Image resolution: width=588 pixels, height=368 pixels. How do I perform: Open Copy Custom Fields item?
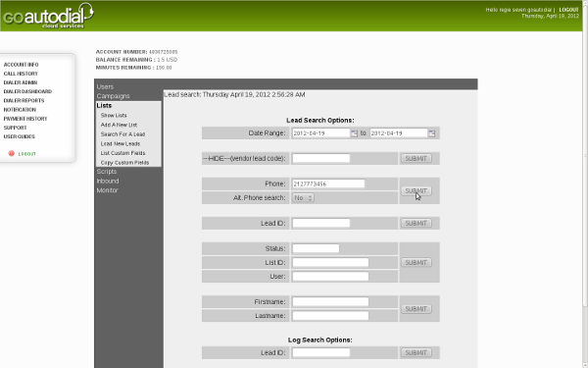[124, 163]
